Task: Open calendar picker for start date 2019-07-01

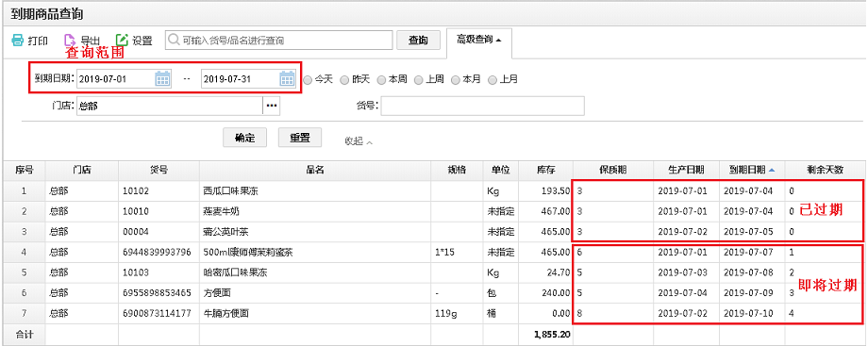Action: (162, 78)
